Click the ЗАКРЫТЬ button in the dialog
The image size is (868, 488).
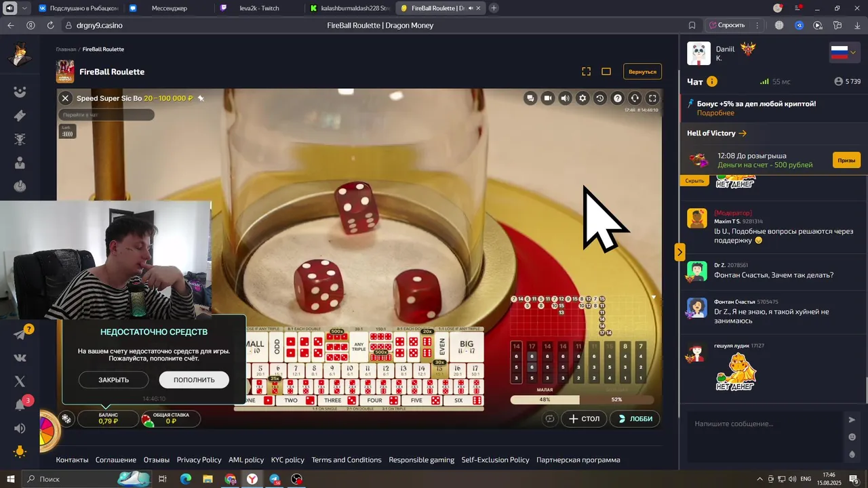113,380
